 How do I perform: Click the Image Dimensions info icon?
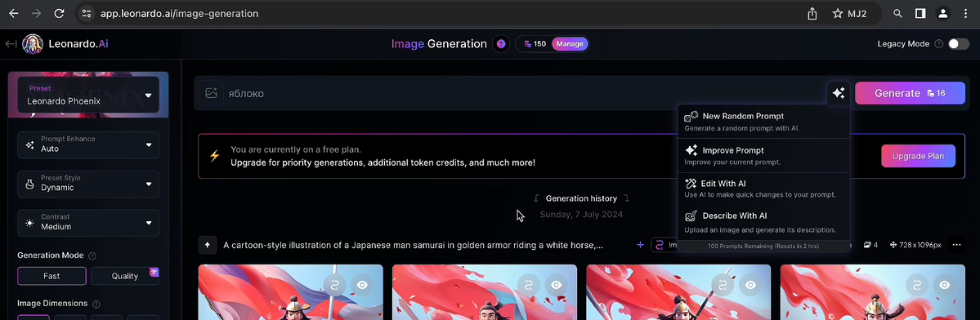96,304
